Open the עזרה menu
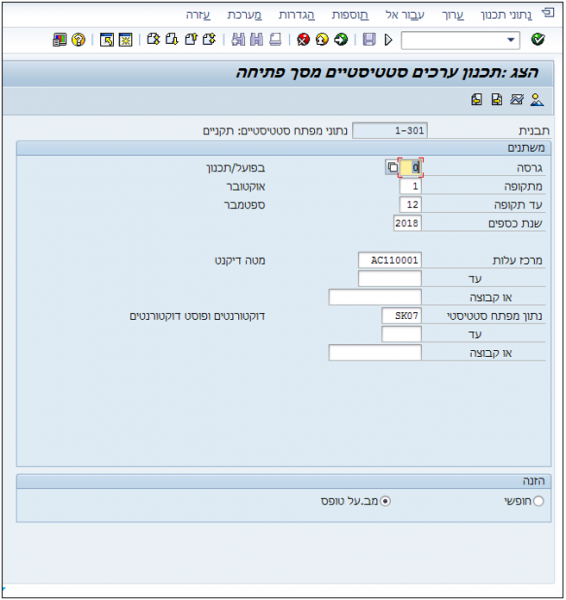This screenshot has height=600, width=566. (198, 15)
